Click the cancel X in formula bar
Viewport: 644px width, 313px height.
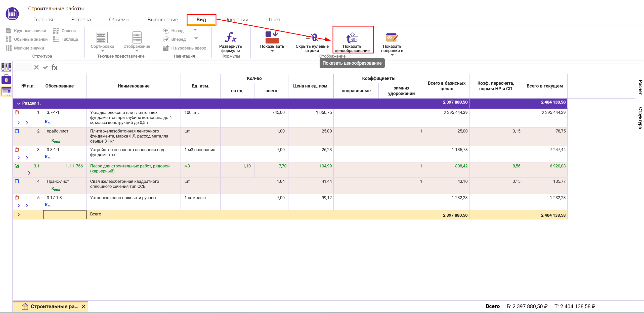tap(36, 67)
